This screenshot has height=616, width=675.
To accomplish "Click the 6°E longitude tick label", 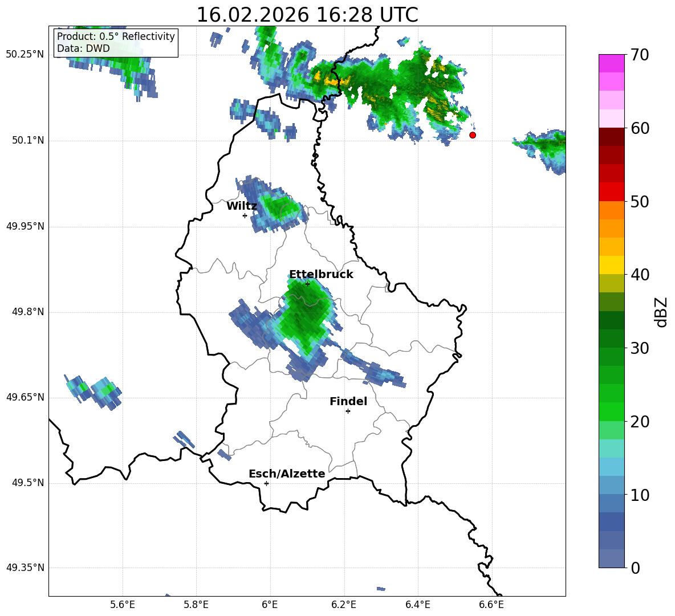I will pyautogui.click(x=270, y=605).
